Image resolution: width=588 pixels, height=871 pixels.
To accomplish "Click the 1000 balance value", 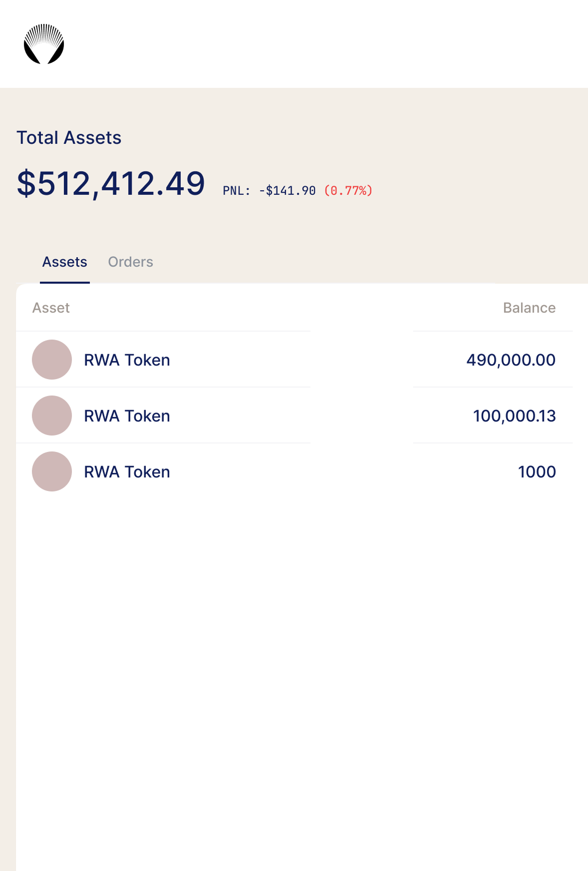I will point(537,472).
